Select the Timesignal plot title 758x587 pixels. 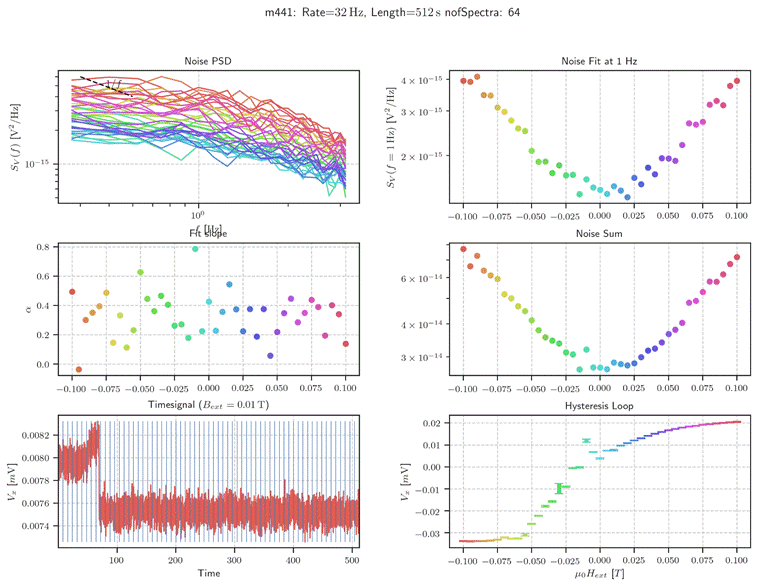point(208,404)
